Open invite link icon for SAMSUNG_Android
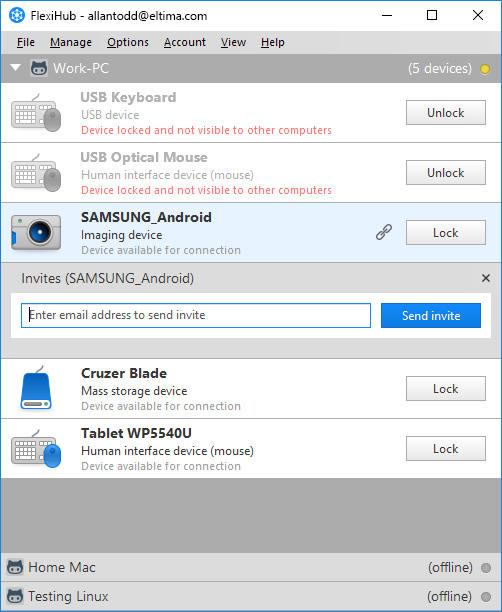This screenshot has width=502, height=612. [x=384, y=232]
